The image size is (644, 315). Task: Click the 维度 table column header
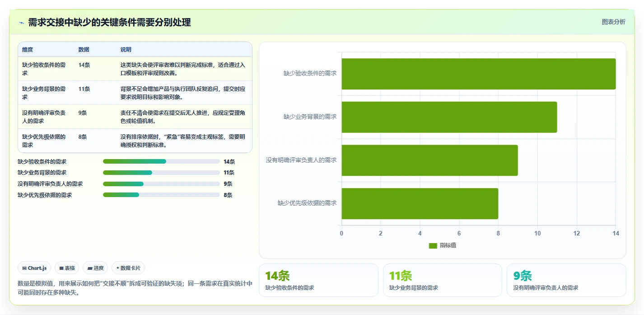pos(28,49)
